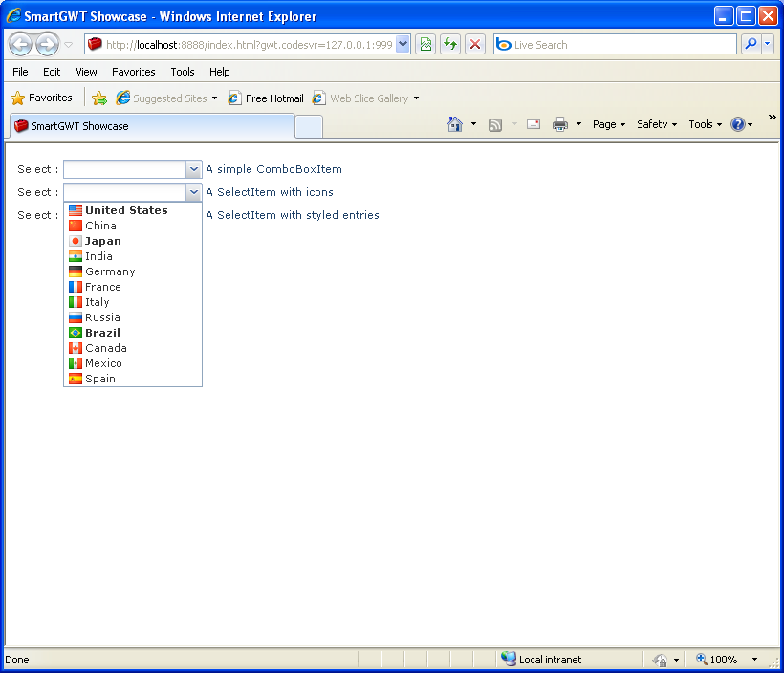Open the View menu
Screen dimensions: 784x673
click(x=86, y=72)
